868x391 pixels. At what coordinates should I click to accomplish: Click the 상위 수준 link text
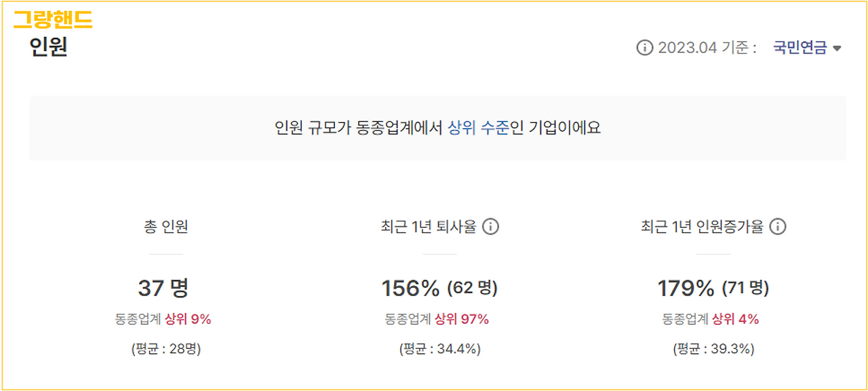tap(478, 127)
